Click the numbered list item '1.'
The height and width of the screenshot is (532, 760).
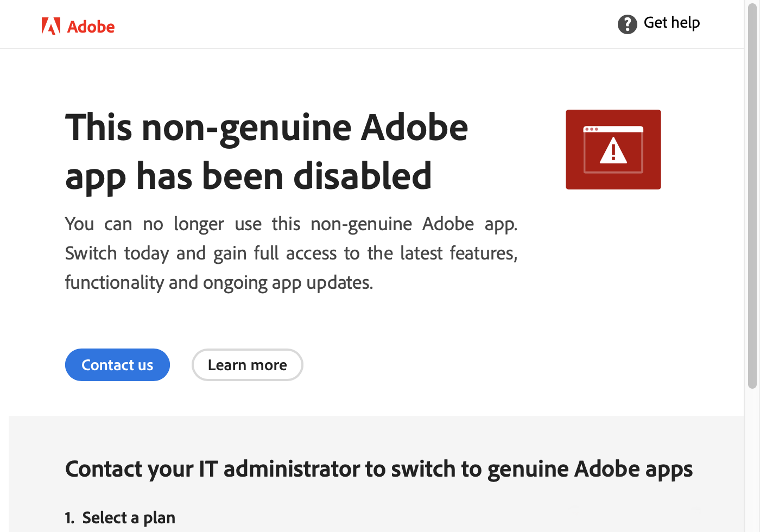[x=69, y=517]
